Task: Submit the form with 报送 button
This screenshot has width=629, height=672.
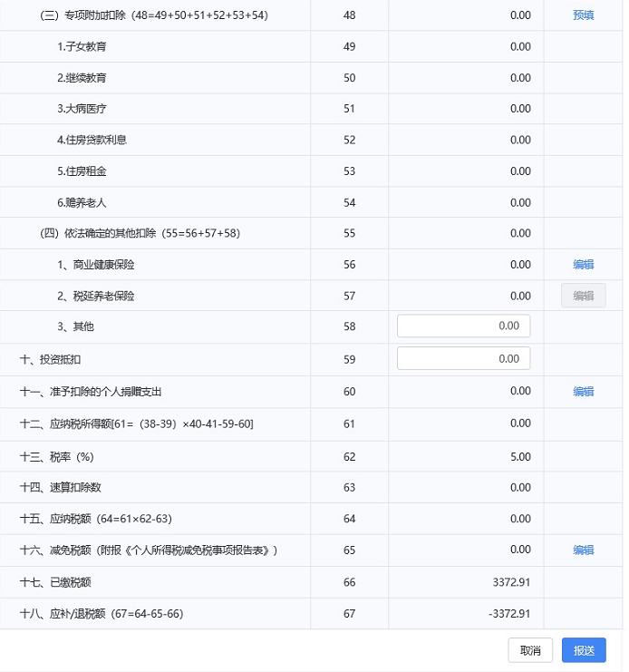Action: click(x=584, y=650)
